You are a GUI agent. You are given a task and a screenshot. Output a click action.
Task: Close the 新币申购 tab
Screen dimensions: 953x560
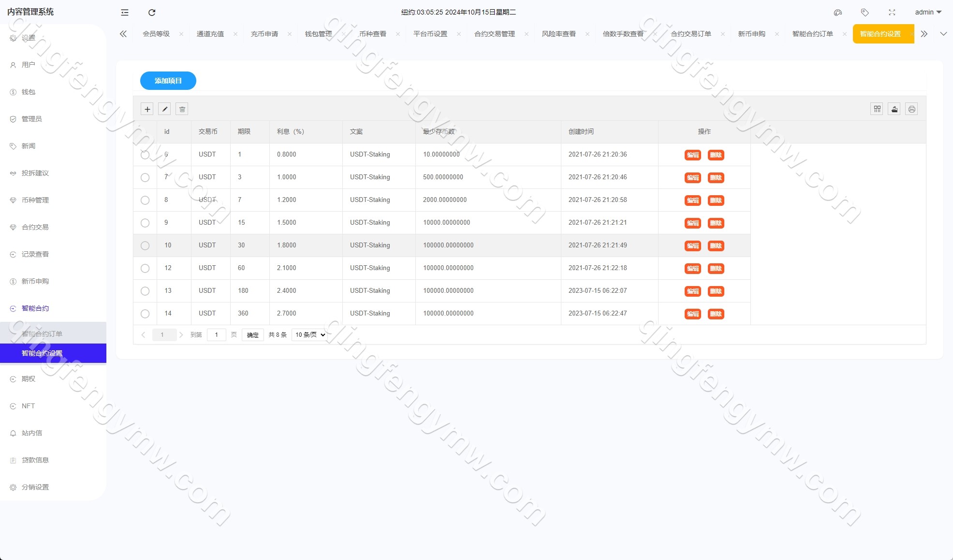pos(777,34)
